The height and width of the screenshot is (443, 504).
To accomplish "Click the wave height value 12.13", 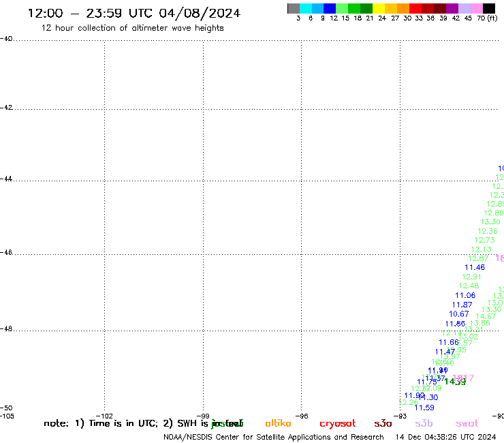I will 481,249.
